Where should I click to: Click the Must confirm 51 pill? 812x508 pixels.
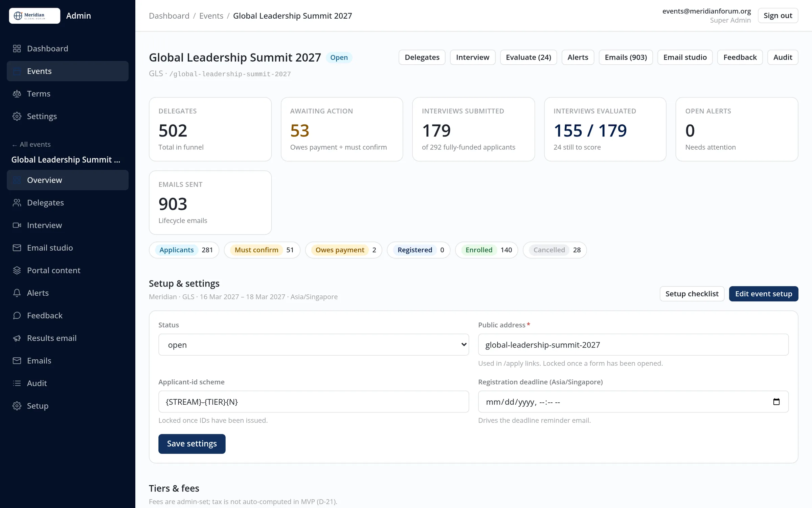tap(262, 250)
